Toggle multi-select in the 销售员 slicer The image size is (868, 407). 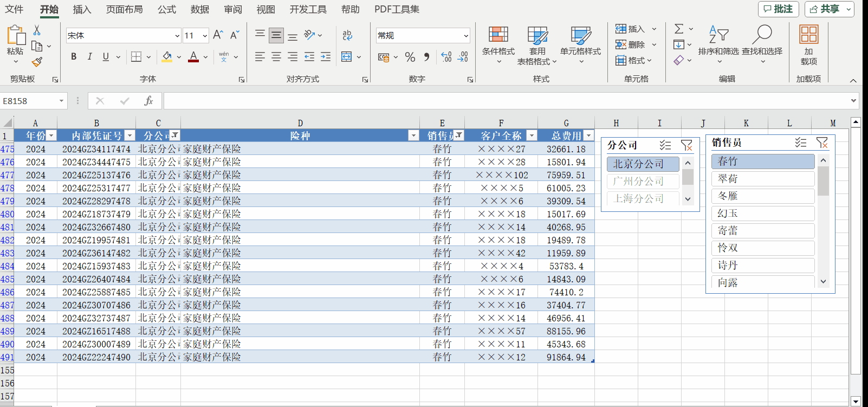(x=800, y=143)
